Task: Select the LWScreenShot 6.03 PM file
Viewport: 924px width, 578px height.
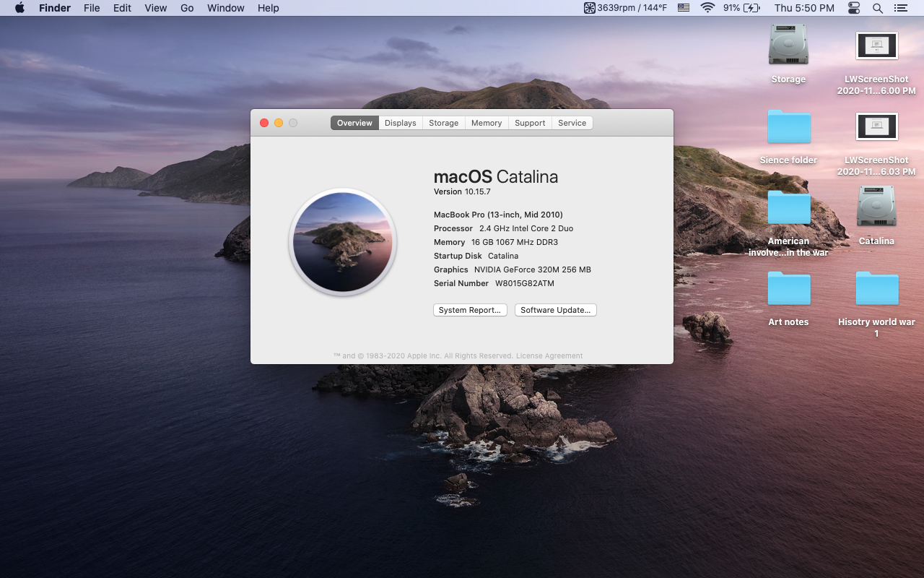Action: [x=876, y=126]
